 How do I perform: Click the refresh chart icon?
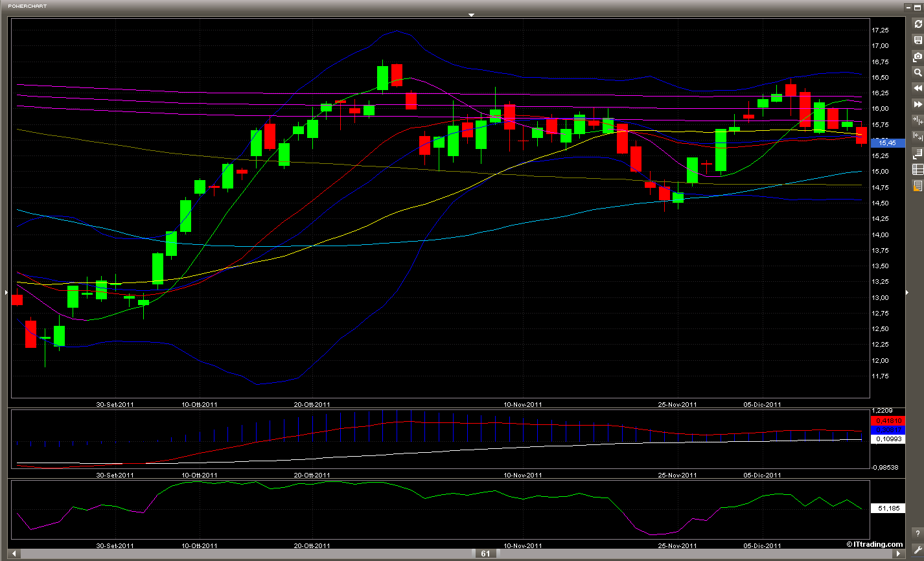pyautogui.click(x=918, y=24)
